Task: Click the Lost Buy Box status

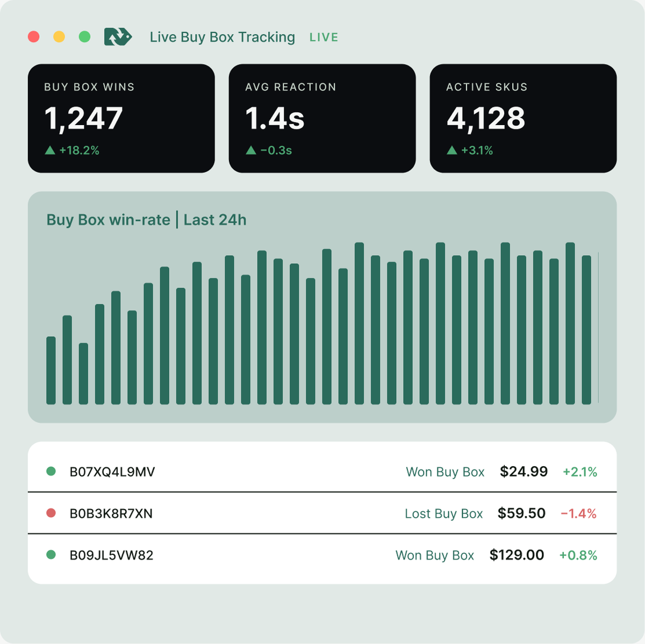Action: 444,513
